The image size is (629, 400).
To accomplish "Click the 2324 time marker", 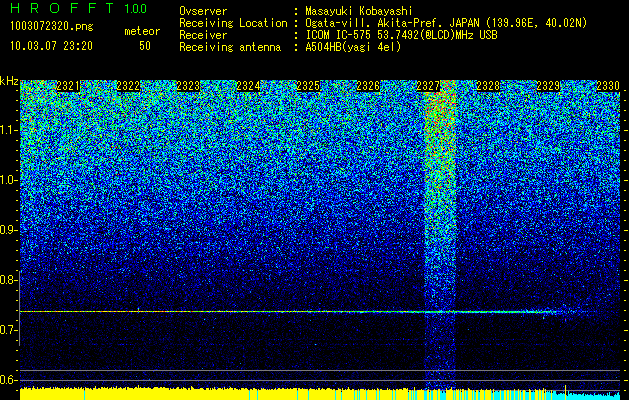I will (x=248, y=86).
